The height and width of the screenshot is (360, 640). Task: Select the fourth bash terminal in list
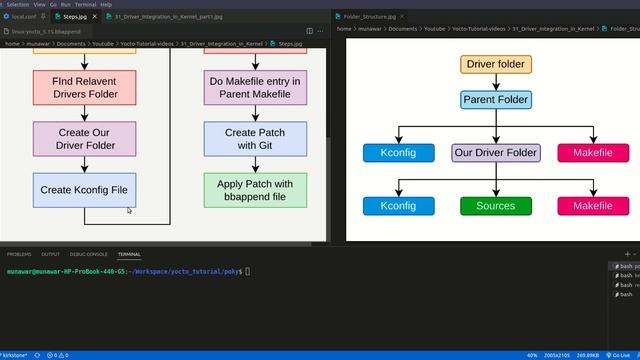pos(625,294)
